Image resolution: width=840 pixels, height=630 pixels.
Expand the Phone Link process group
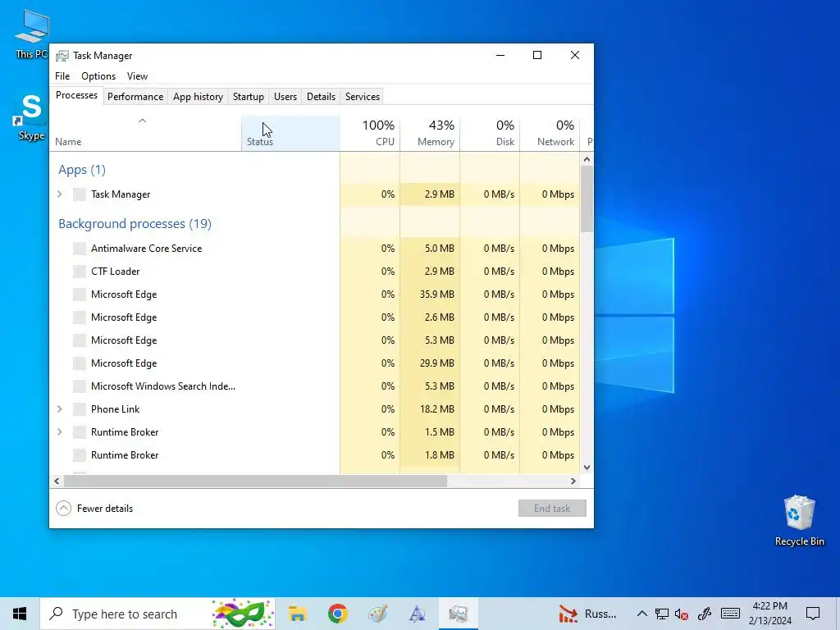(60, 409)
